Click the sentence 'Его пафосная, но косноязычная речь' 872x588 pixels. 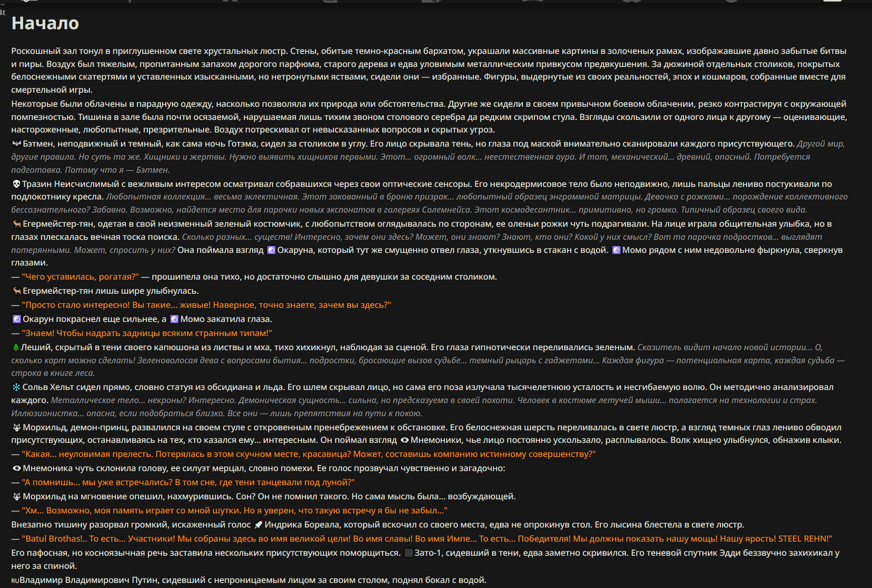coord(206,553)
